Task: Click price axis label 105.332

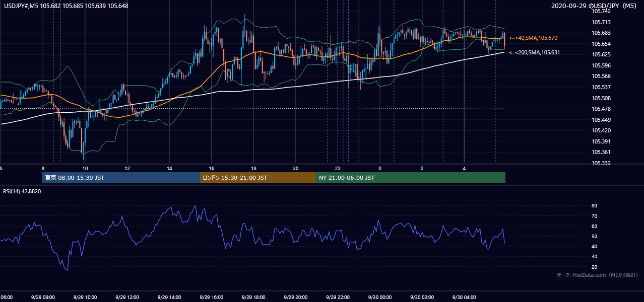Action: [601, 163]
